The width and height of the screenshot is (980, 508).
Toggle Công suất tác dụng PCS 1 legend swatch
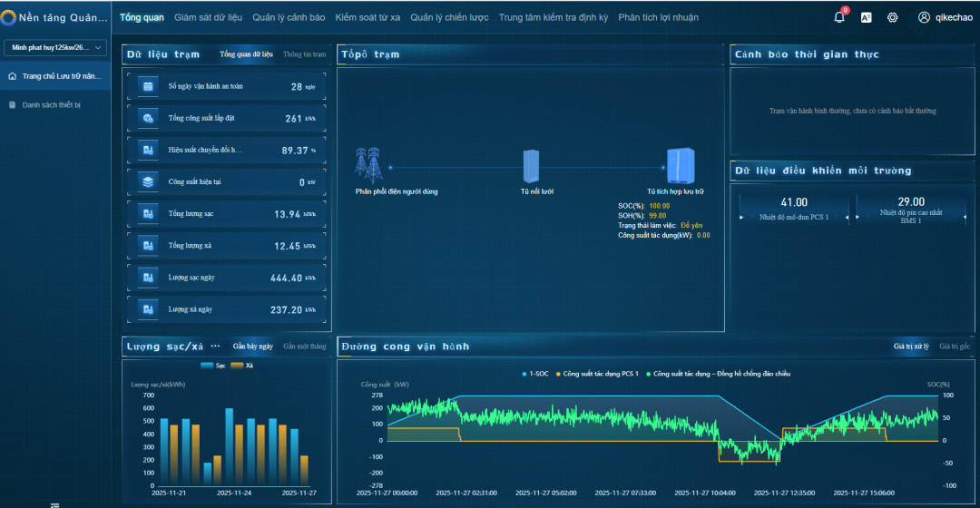(x=558, y=374)
